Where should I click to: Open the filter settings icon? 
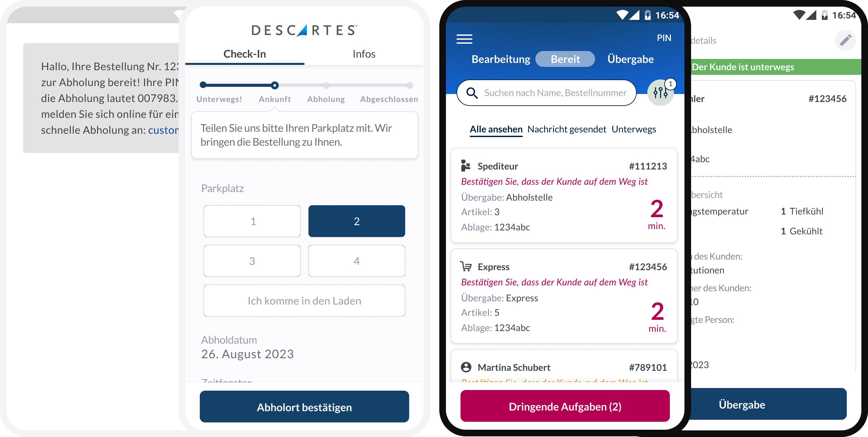pyautogui.click(x=660, y=93)
